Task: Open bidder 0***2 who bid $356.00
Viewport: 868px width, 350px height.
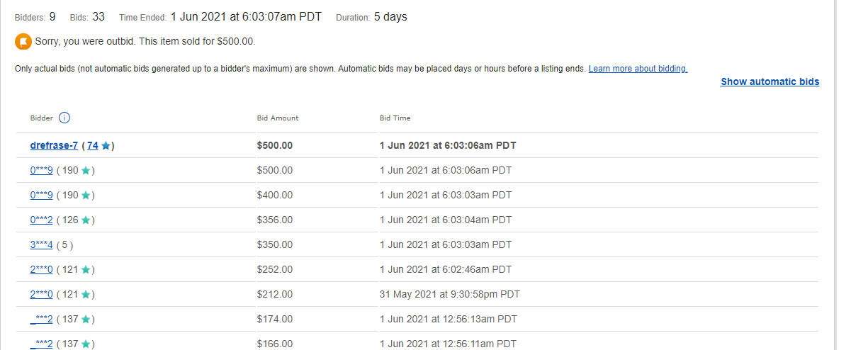Action: (x=41, y=220)
